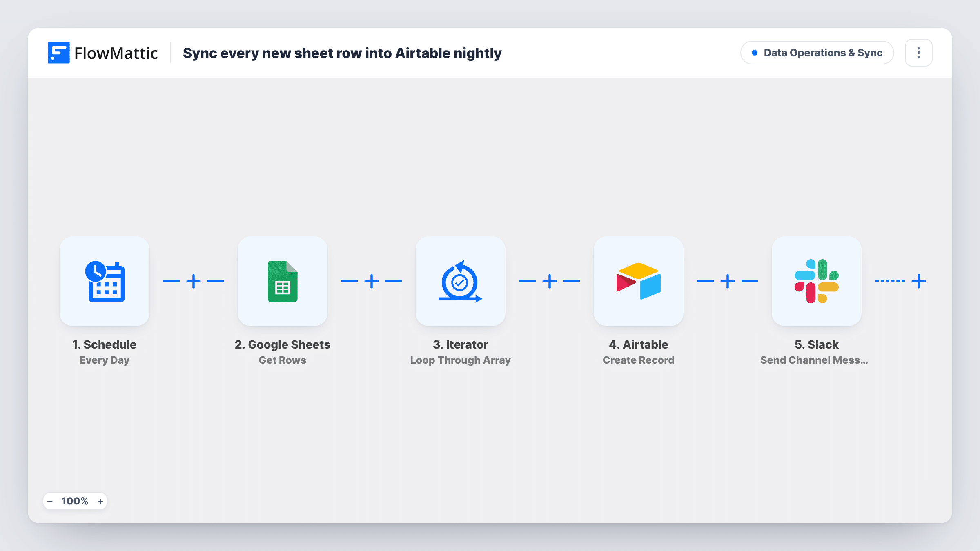Open the Google Sheets step icon
The image size is (980, 551).
pyautogui.click(x=283, y=281)
